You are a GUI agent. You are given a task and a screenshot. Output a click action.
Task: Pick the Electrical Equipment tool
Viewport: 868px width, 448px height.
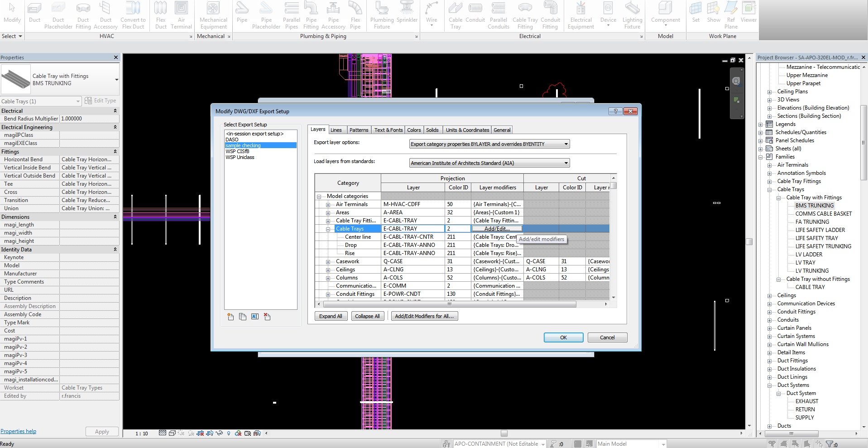[x=581, y=15]
